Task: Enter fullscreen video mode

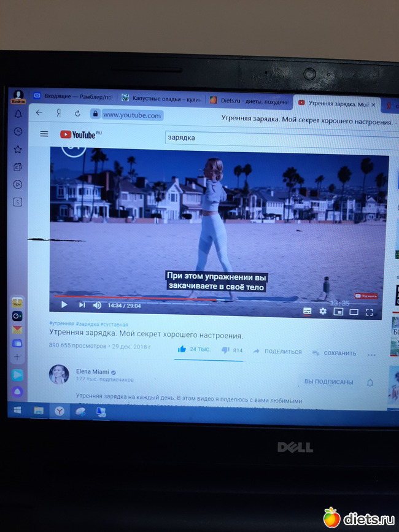Action: [370, 312]
